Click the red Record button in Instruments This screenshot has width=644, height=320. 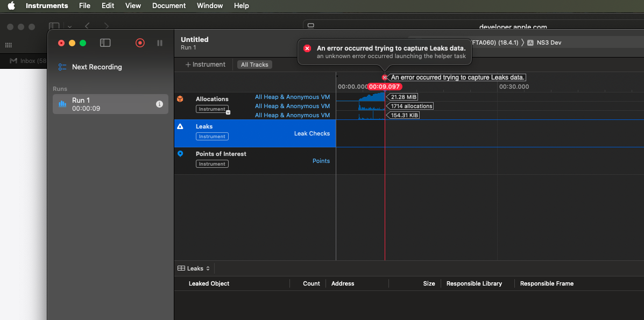coord(140,42)
